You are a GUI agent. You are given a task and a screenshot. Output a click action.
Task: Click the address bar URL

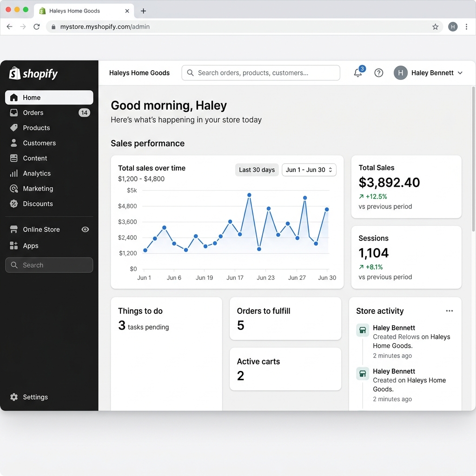105,26
